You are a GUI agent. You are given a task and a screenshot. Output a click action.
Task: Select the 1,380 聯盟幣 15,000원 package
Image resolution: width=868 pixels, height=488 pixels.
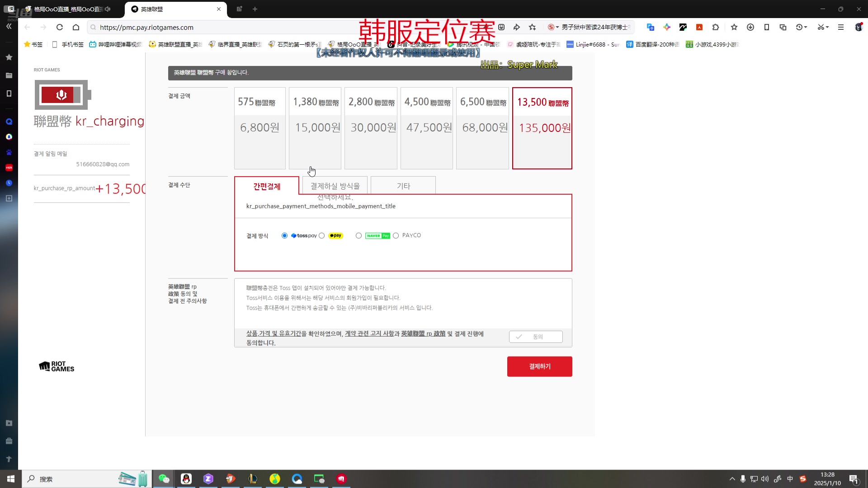pos(315,128)
